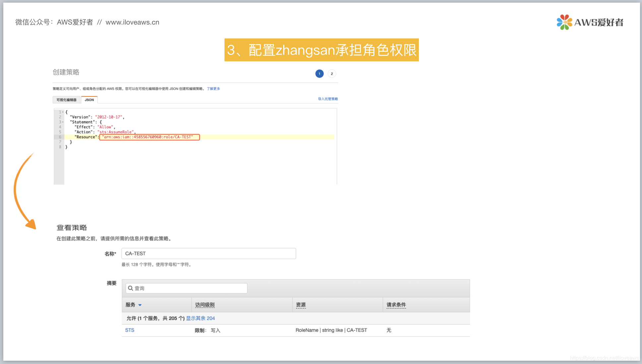Collapse JSON line 1 fold arrow
This screenshot has width=642, height=364.
[x=63, y=112]
